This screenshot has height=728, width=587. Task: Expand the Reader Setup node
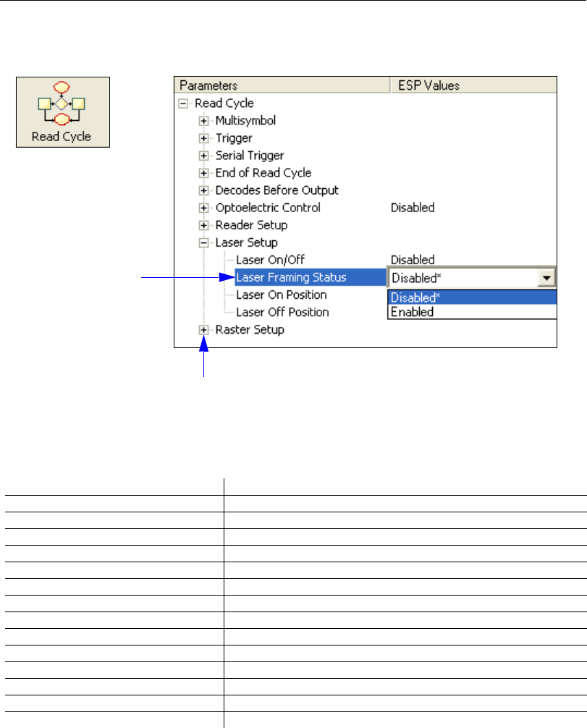pyautogui.click(x=203, y=225)
